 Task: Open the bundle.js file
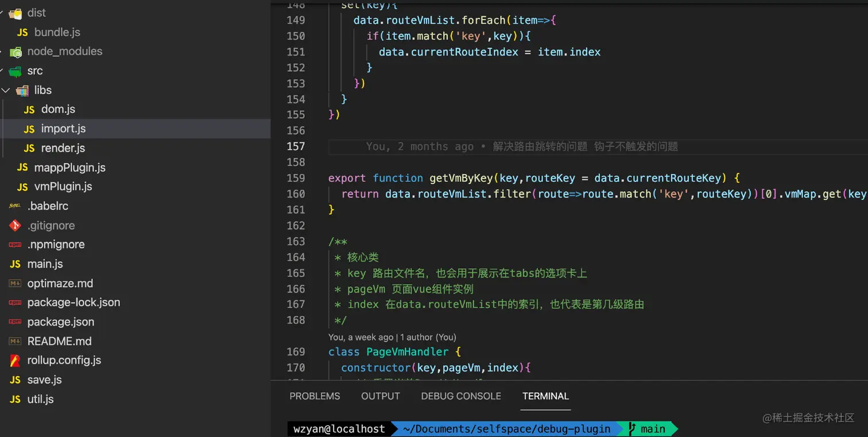point(57,32)
